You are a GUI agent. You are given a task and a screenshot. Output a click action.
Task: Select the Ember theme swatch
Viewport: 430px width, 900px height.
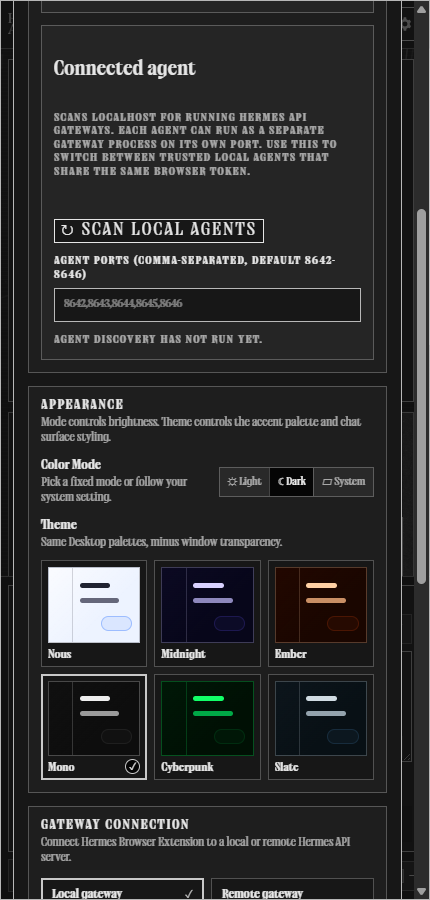point(321,613)
